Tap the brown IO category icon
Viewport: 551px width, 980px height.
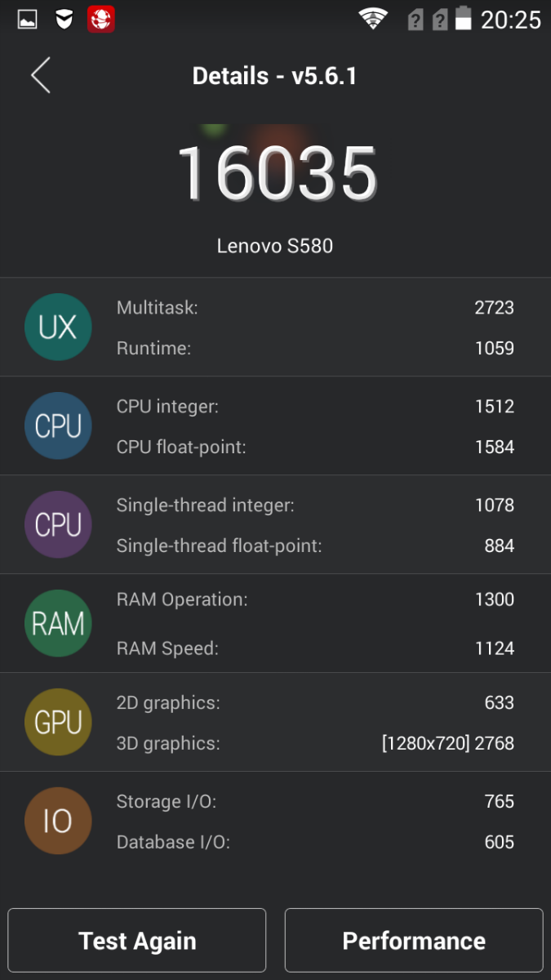(58, 822)
